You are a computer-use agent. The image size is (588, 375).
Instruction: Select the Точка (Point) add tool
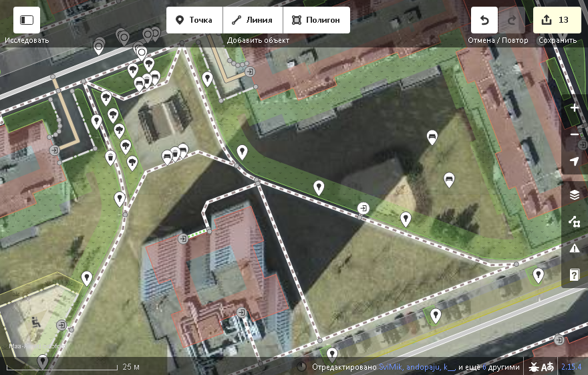(x=194, y=20)
